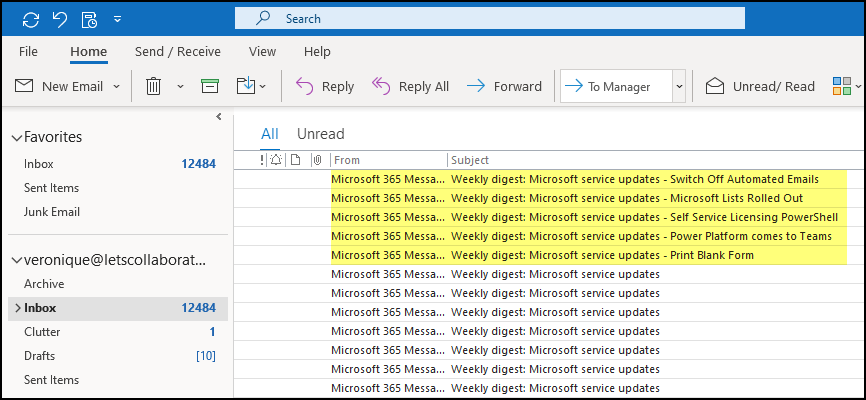
Task: Sort by the Importance exclamation column icon
Action: [x=262, y=160]
